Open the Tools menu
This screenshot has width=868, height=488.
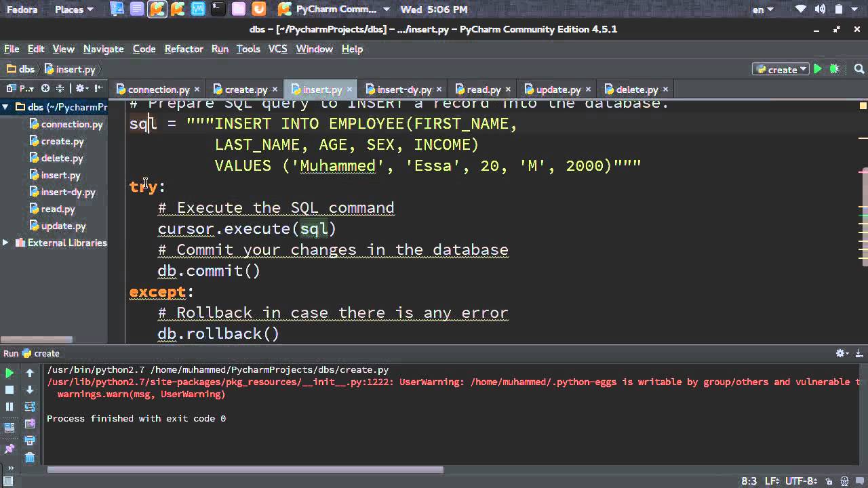[248, 49]
